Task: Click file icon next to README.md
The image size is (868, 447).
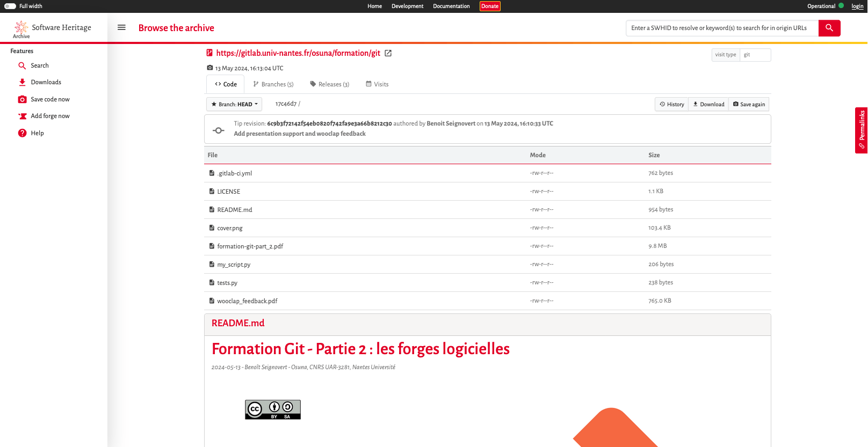Action: tap(212, 209)
